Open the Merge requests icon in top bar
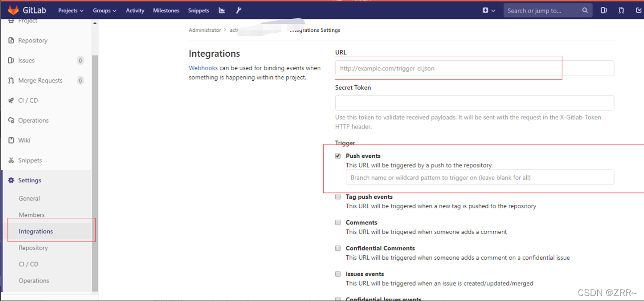The image size is (644, 301). click(x=621, y=10)
